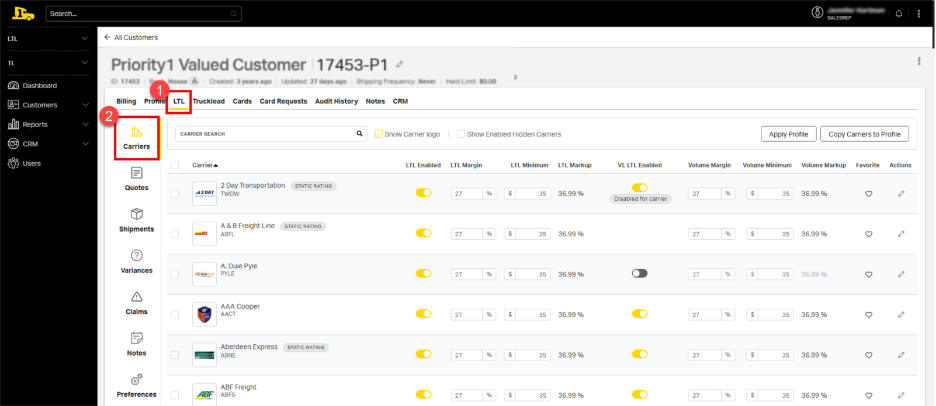
Task: Open Users in sidebar
Action: (x=24, y=163)
